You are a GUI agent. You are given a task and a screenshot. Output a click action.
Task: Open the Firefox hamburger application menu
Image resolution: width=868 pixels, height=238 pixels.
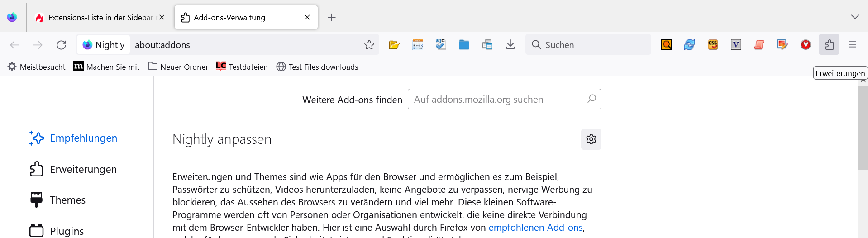pos(852,45)
